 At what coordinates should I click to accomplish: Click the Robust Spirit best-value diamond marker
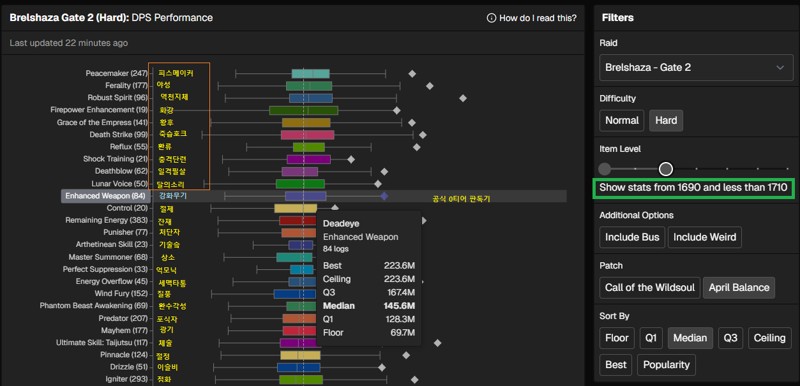pos(463,98)
